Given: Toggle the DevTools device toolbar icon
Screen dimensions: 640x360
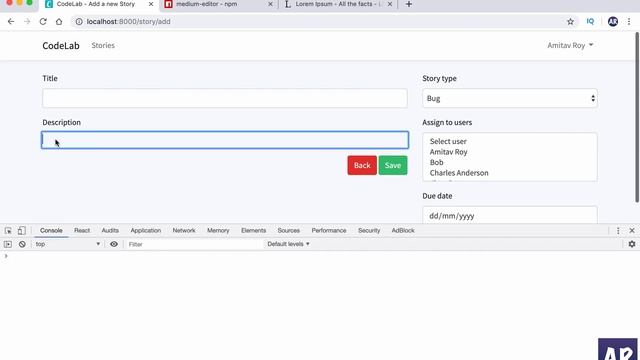Looking at the screenshot, I should click(22, 231).
